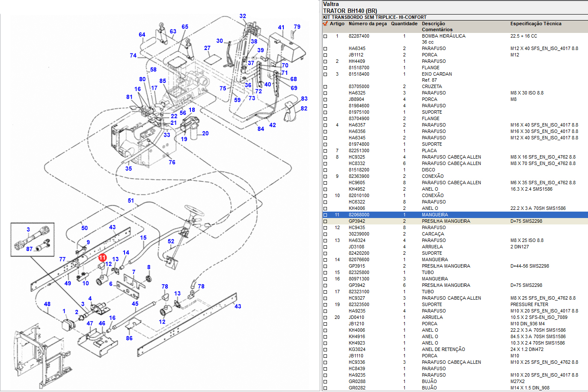Click the Número da peça column header
Viewport: 588px width, 392px height.
point(367,24)
